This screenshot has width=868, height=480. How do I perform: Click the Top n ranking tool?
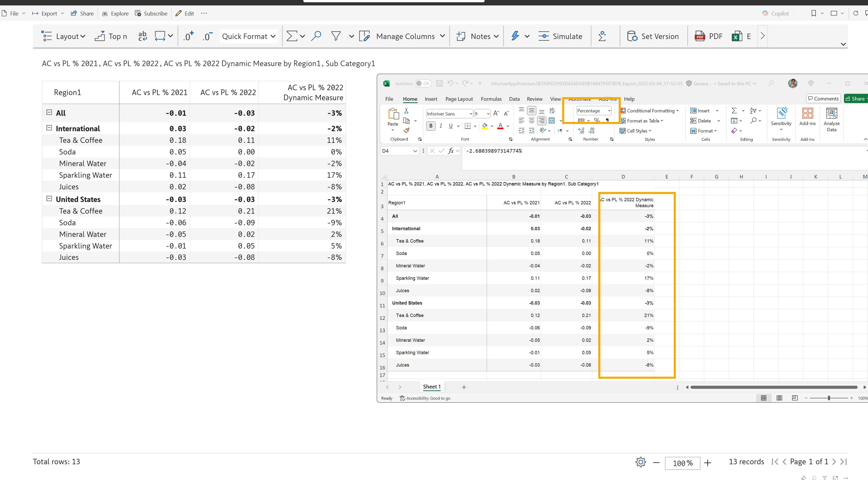(111, 36)
